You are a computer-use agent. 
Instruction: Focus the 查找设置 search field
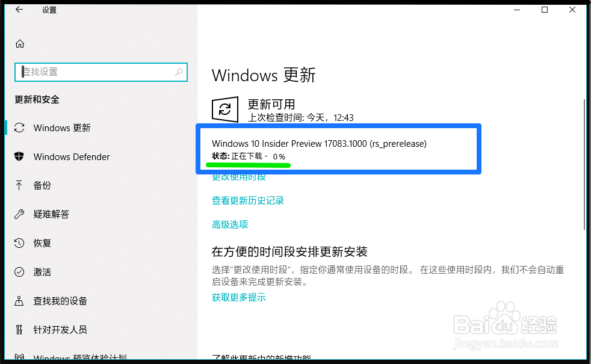click(101, 72)
